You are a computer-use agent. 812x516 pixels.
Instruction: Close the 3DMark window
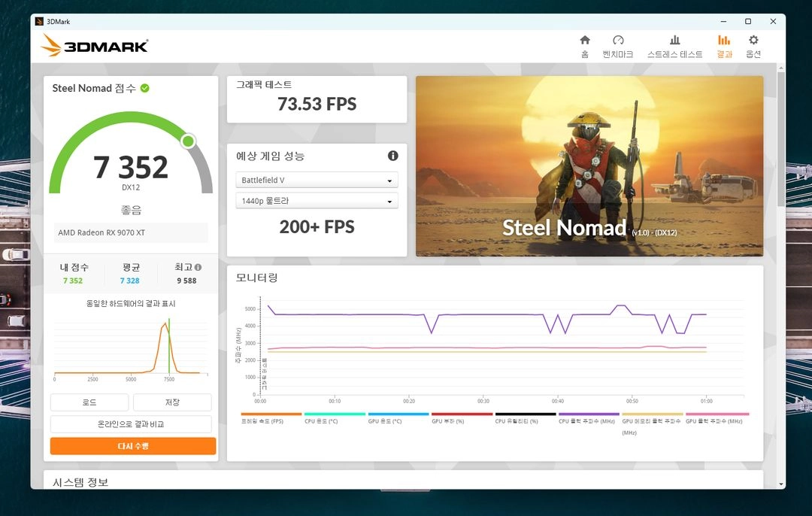click(773, 21)
